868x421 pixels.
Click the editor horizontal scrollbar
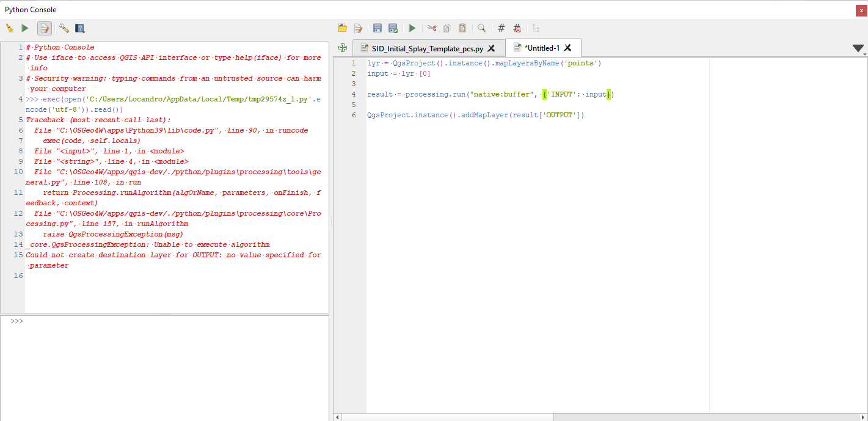(447, 417)
